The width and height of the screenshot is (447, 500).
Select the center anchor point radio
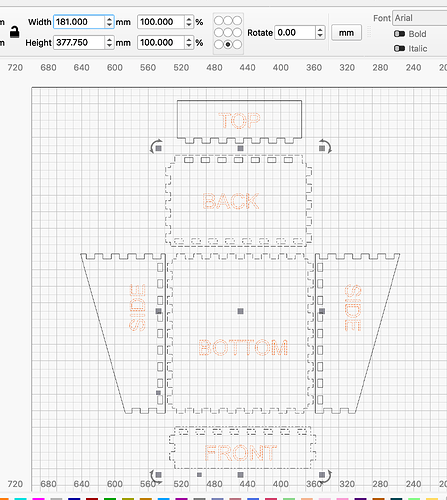click(228, 33)
